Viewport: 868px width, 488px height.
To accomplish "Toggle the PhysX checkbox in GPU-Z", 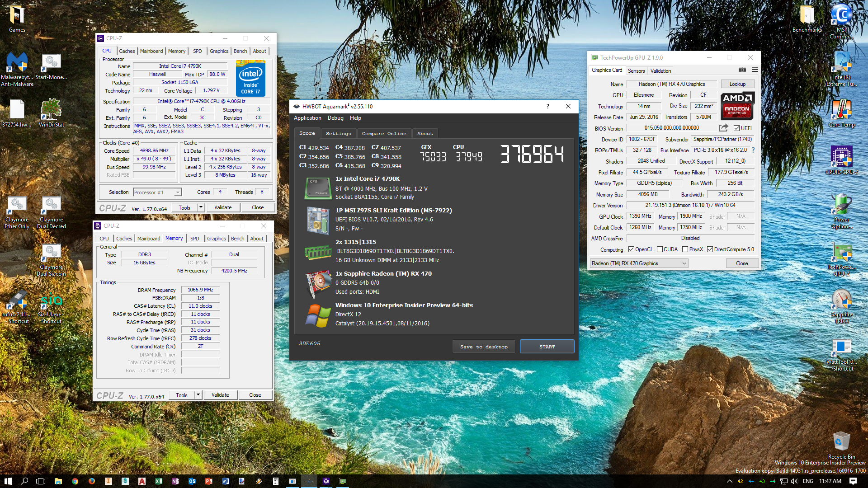I will pyautogui.click(x=685, y=249).
